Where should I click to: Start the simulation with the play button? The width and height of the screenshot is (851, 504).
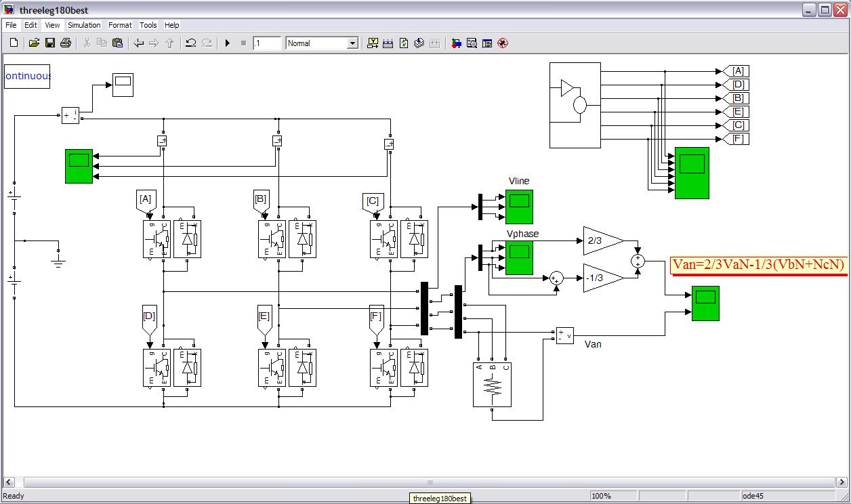pyautogui.click(x=228, y=43)
